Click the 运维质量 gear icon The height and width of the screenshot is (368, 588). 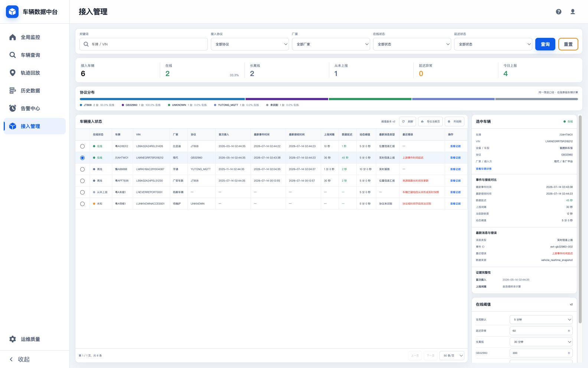(x=13, y=339)
